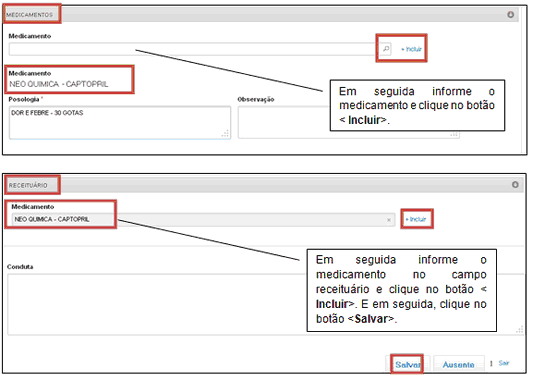Screen dimensions: 533x381
Task: Click the medication search magnifier icon
Action: point(386,49)
